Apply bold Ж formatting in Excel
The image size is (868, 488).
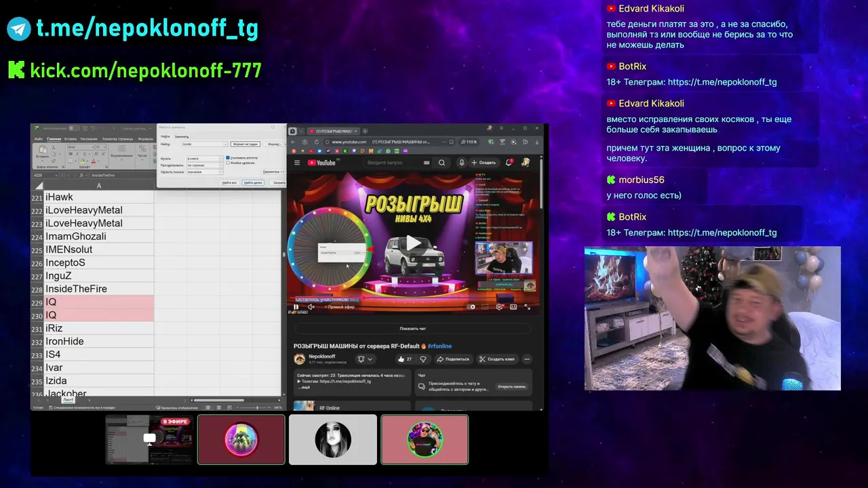[71, 154]
